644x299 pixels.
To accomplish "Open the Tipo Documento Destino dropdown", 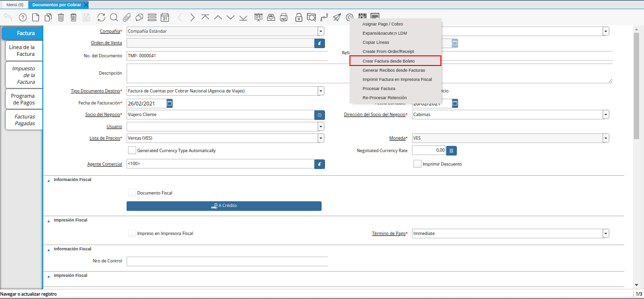I will click(321, 91).
